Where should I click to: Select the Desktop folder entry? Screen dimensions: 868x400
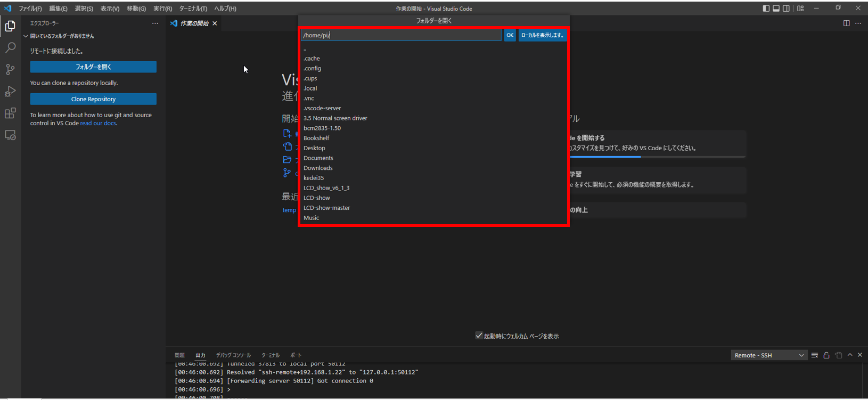433,148
